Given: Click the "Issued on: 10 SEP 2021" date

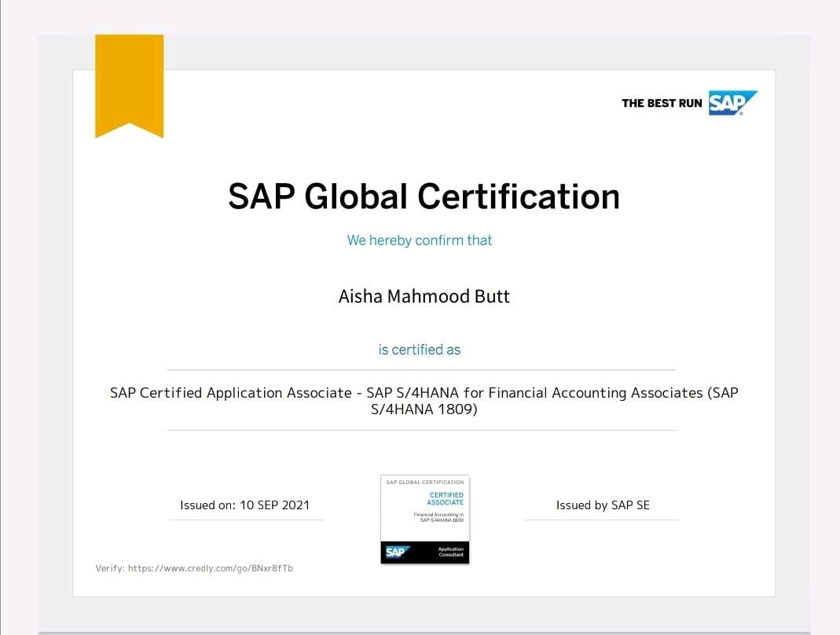Looking at the screenshot, I should [244, 505].
